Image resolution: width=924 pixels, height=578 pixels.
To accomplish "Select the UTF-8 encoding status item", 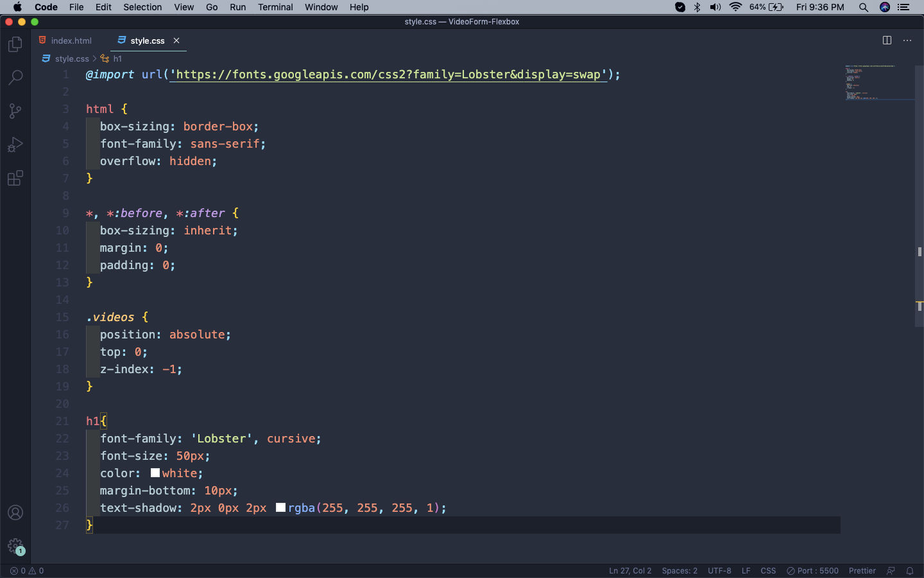I will [x=719, y=571].
